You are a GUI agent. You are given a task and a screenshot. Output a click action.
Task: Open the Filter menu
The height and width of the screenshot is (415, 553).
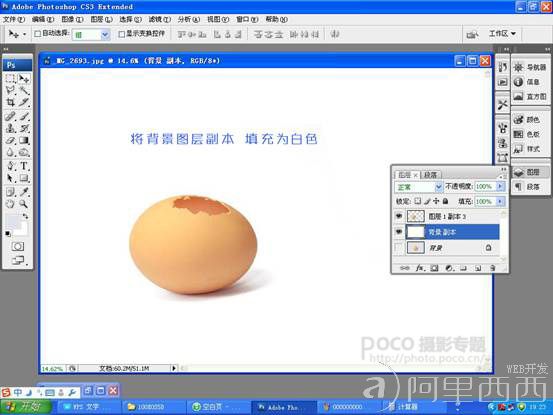pos(159,19)
